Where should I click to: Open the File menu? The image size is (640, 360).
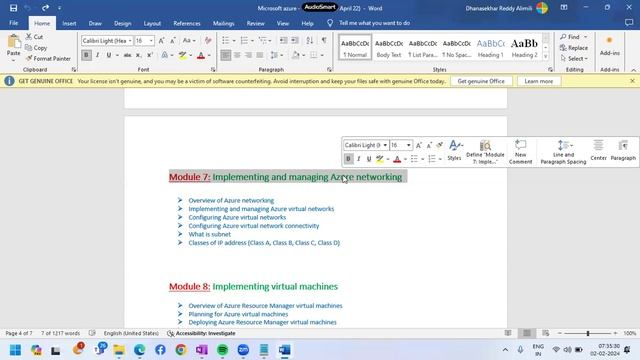click(13, 23)
